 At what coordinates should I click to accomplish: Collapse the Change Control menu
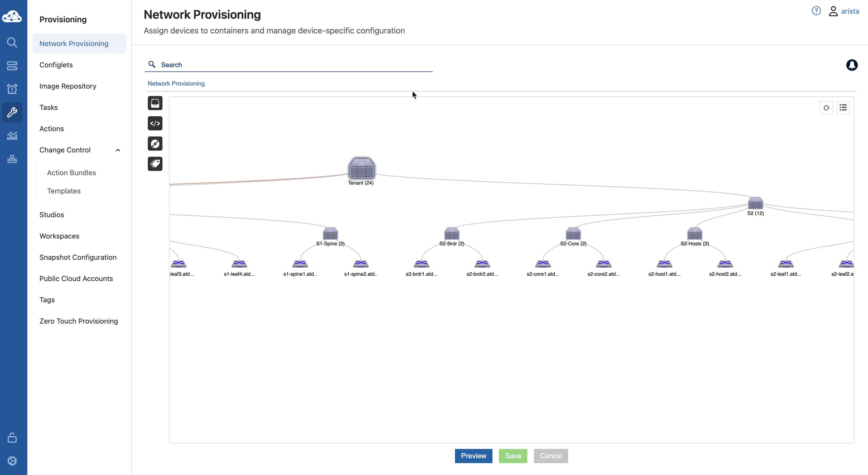(118, 150)
